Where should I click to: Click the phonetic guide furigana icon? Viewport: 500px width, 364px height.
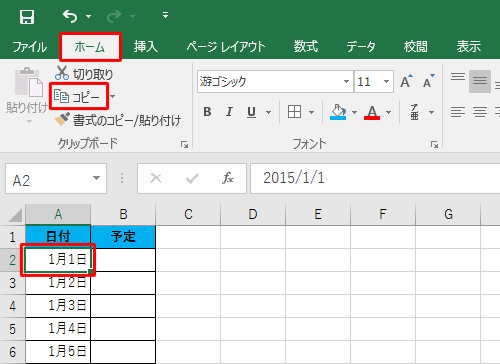point(415,112)
